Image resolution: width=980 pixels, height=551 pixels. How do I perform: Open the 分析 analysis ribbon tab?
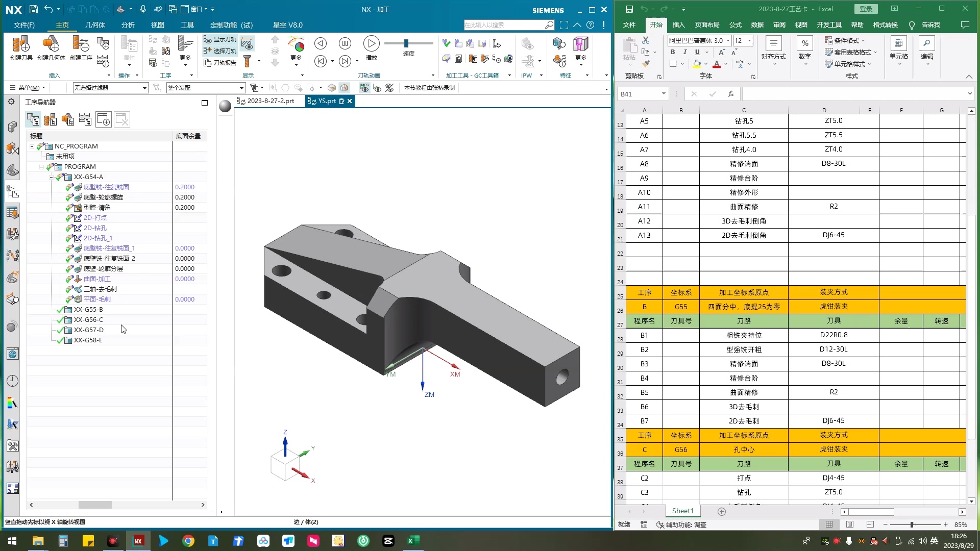(128, 25)
